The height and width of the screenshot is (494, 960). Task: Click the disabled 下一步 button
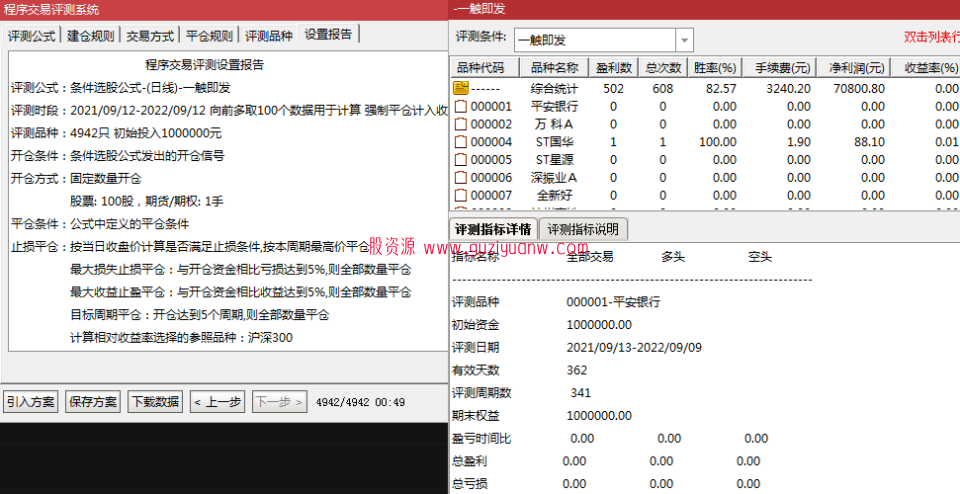(x=279, y=402)
